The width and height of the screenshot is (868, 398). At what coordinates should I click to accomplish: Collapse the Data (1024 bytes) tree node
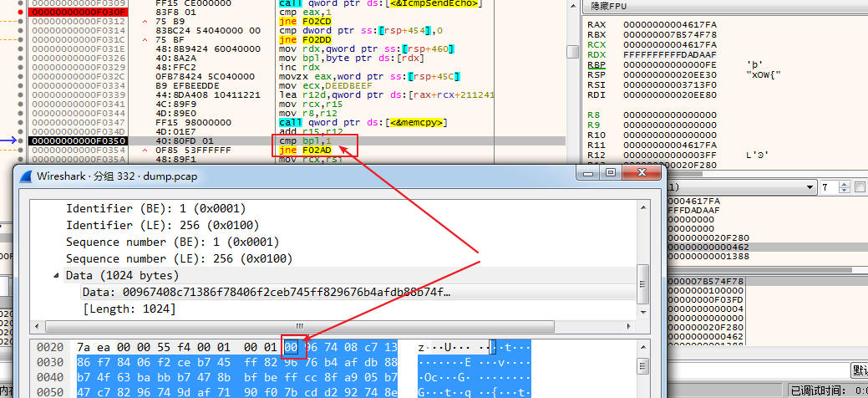58,275
